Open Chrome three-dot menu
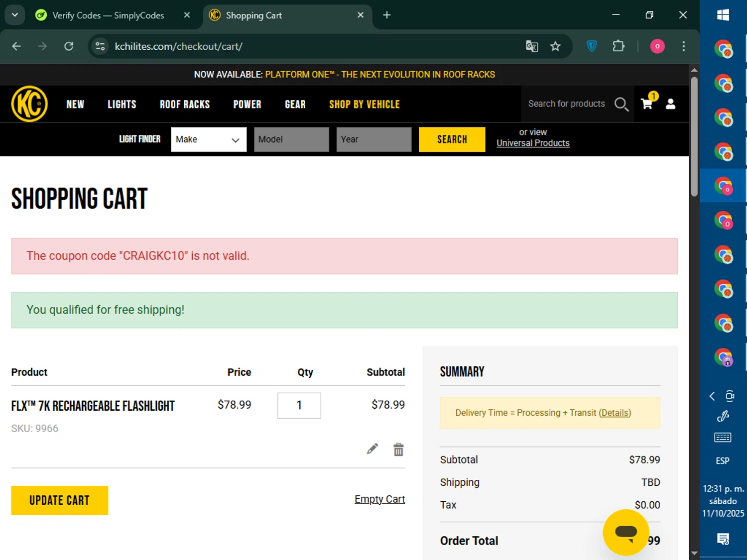Viewport: 747px width, 560px height. [x=684, y=46]
